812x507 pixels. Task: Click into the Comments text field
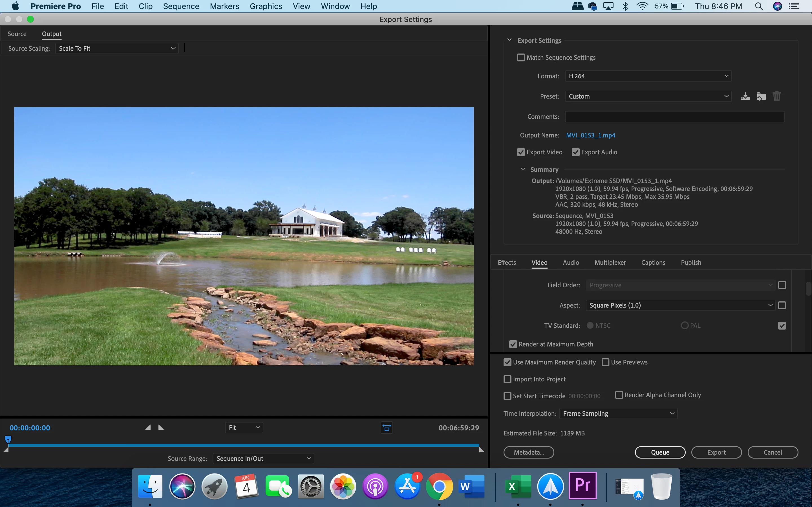[x=674, y=117]
